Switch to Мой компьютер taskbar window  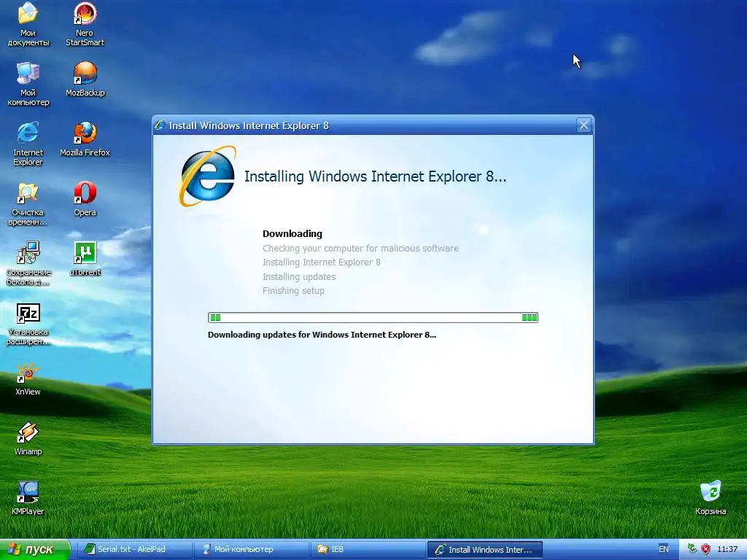point(250,550)
